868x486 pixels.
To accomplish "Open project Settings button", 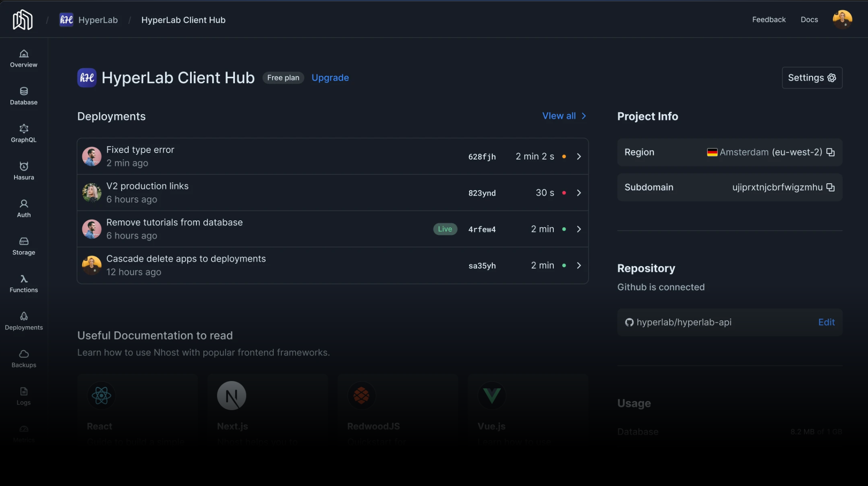I will click(812, 78).
